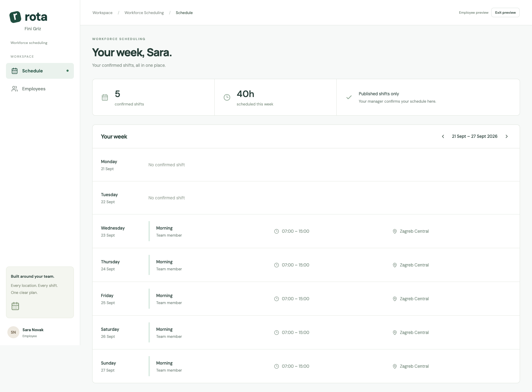532x392 pixels.
Task: Click Zagreb Central location on Sunday
Action: tap(414, 366)
